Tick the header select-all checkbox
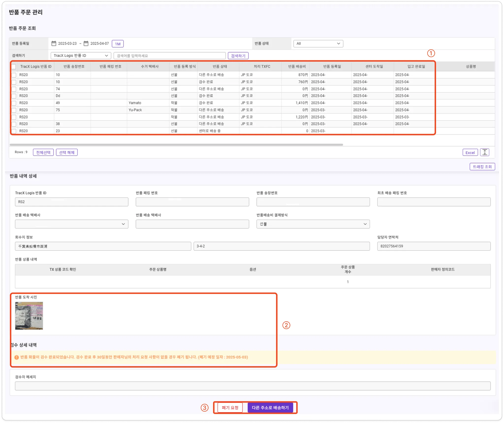Image resolution: width=504 pixels, height=423 pixels. (14, 67)
